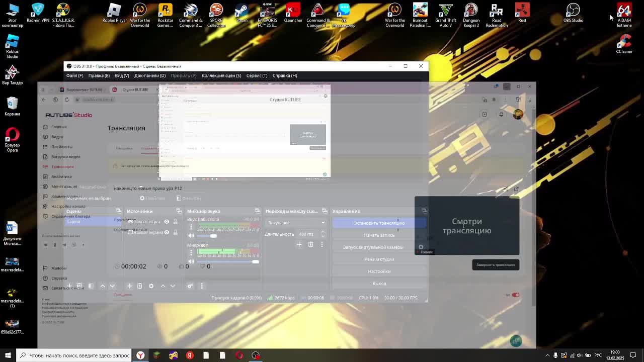Start virtual camera with Запуск виртуальной камеры
The height and width of the screenshot is (362, 644).
coord(373,247)
